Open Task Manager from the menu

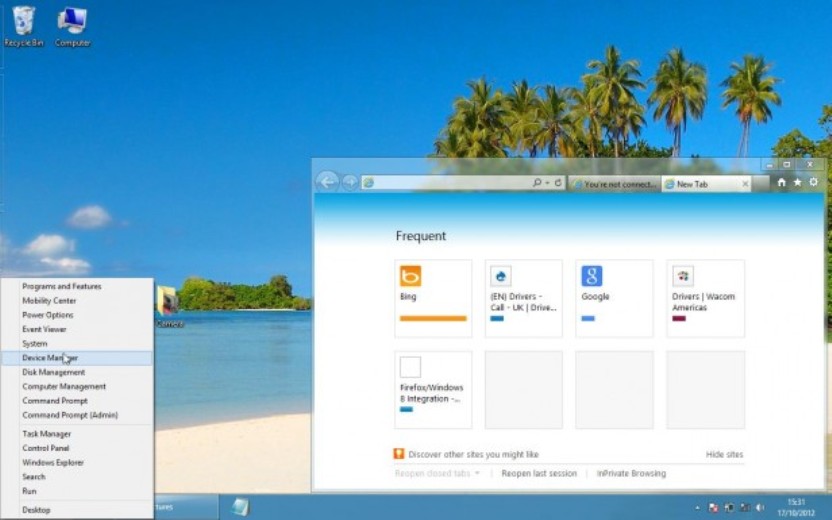pos(77,434)
